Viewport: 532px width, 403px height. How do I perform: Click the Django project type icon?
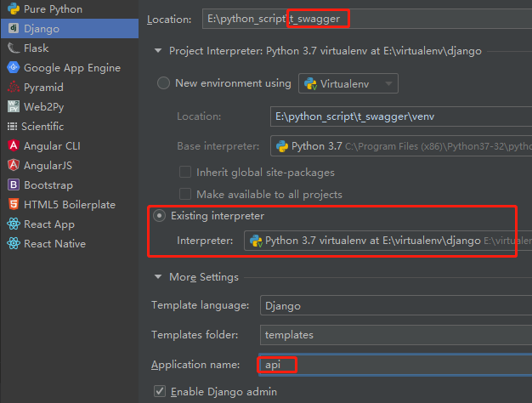pyautogui.click(x=14, y=28)
